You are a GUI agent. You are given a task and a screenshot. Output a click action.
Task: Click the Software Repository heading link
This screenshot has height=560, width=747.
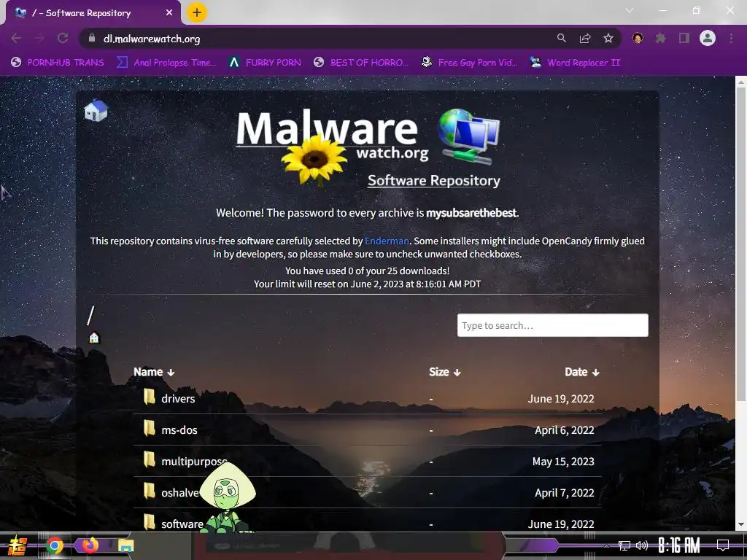point(433,181)
